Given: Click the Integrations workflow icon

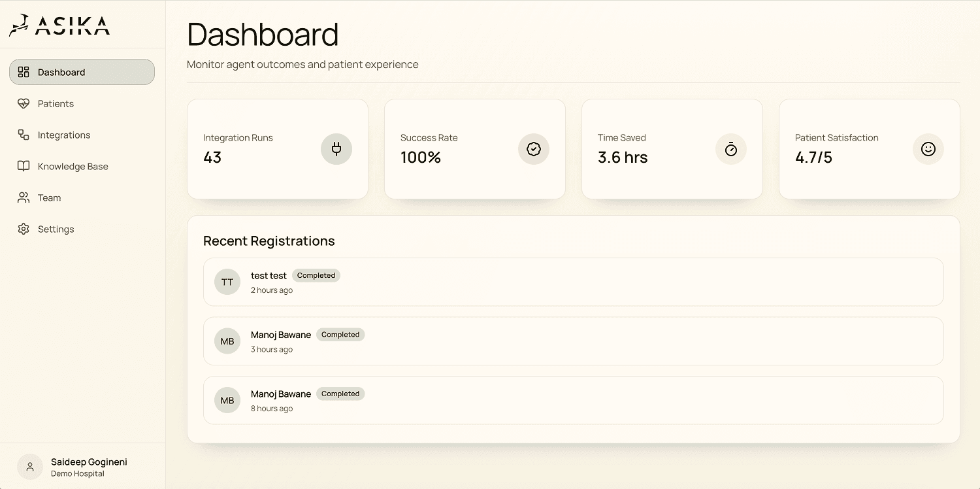Looking at the screenshot, I should coord(24,135).
